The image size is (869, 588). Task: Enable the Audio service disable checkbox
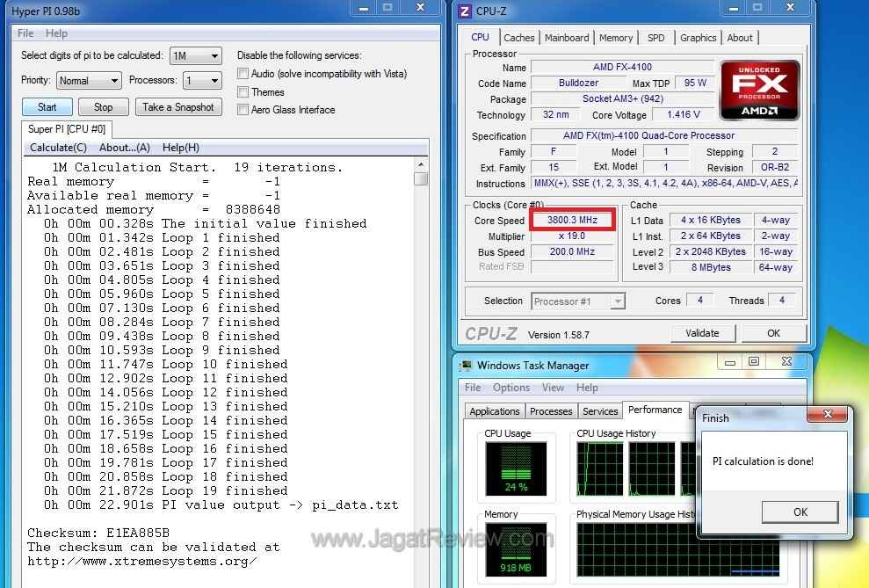click(x=243, y=74)
